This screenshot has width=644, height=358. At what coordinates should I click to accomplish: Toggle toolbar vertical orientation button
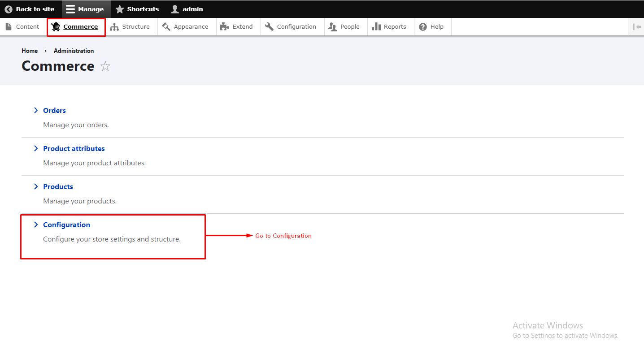[x=636, y=27]
